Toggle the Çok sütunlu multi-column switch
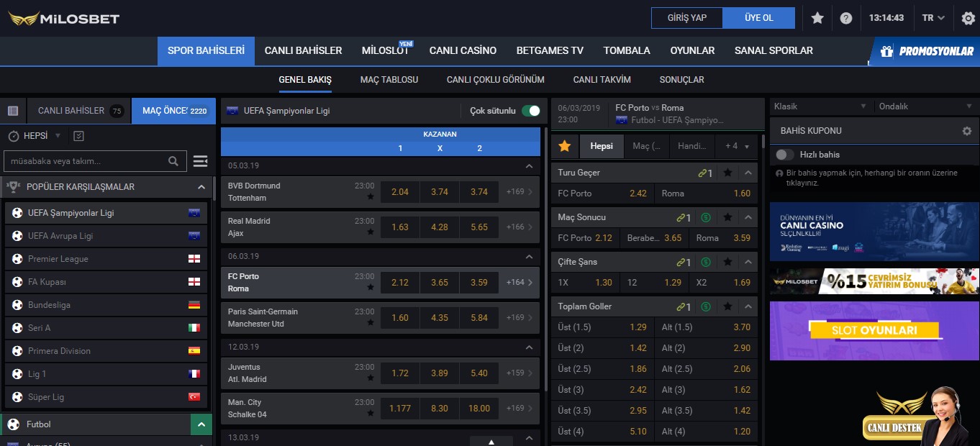980x446 pixels. (x=531, y=111)
